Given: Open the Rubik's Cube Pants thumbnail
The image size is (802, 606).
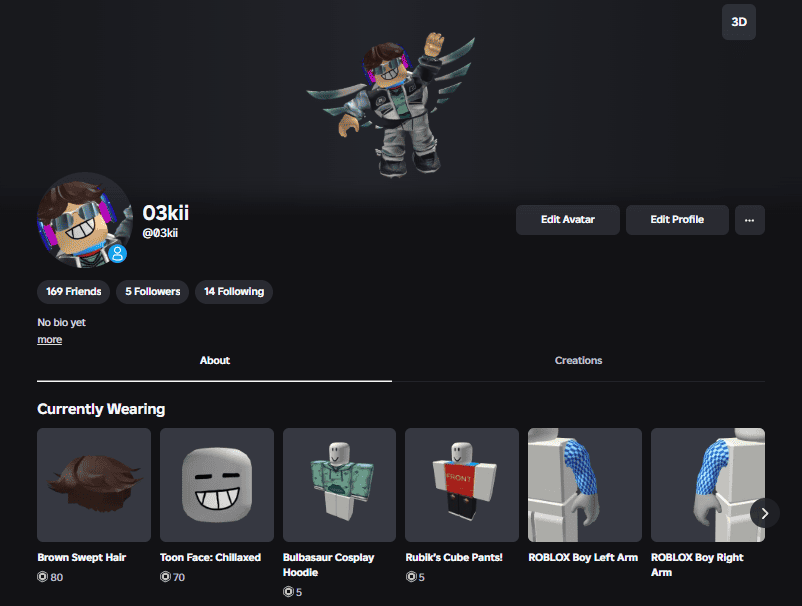Looking at the screenshot, I should click(462, 485).
